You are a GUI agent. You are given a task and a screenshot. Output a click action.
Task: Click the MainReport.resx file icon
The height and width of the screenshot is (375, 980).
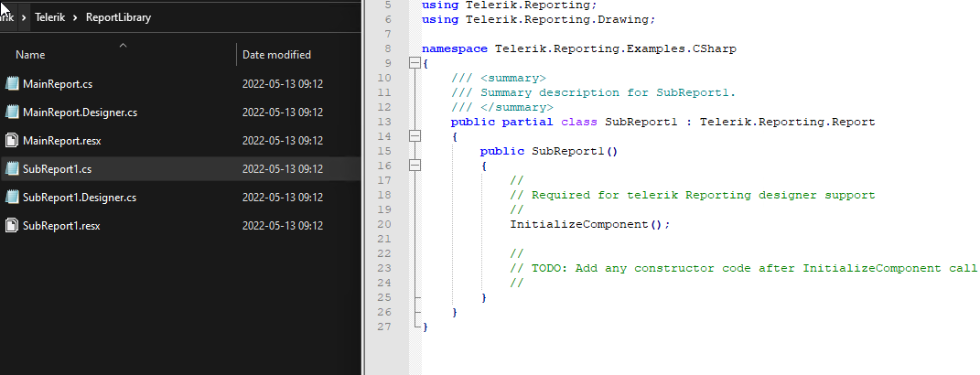coord(12,141)
